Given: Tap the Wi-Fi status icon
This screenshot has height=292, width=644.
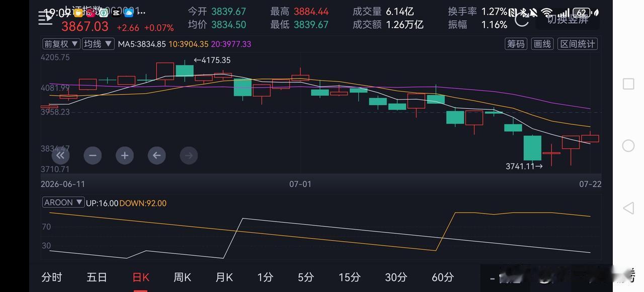Looking at the screenshot, I should coord(547,13).
